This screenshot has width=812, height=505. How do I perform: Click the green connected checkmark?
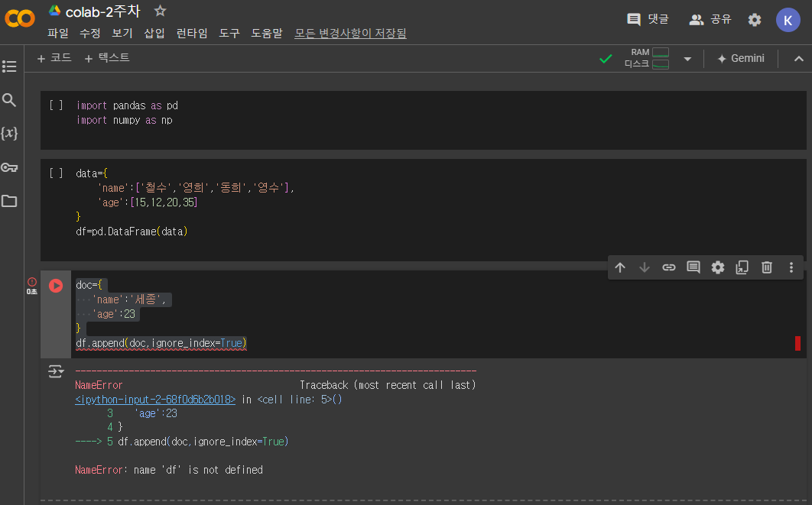coord(606,59)
